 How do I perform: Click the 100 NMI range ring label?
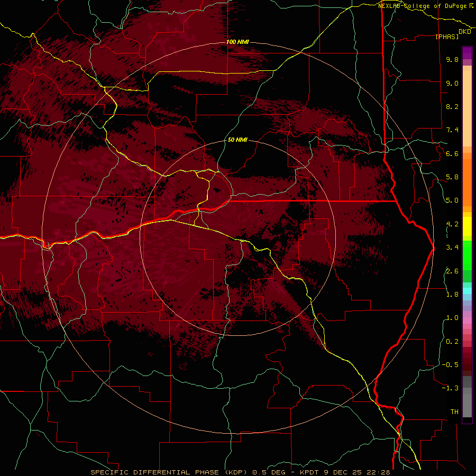pyautogui.click(x=237, y=42)
